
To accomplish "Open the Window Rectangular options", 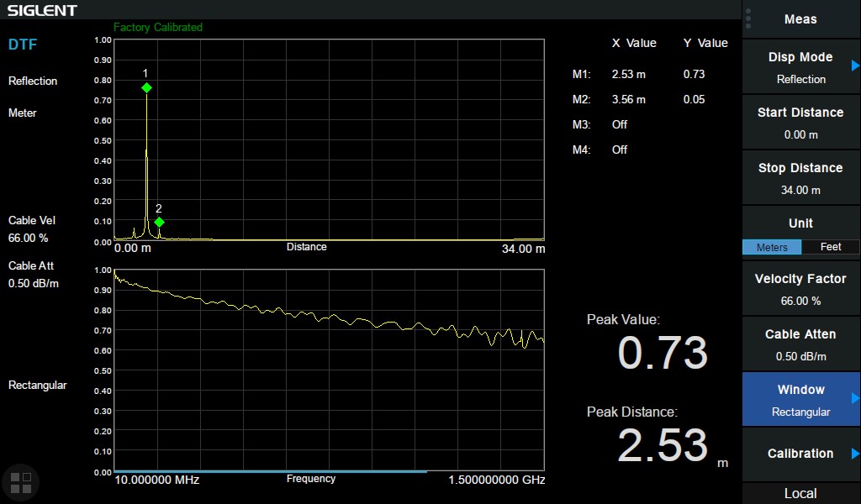I will pos(800,400).
